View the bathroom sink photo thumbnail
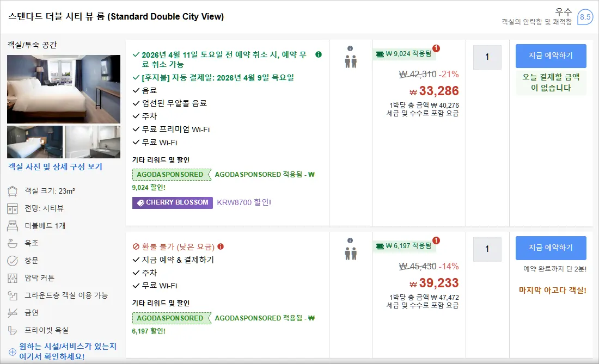Viewport: 599px width, 364px height. coord(93,142)
